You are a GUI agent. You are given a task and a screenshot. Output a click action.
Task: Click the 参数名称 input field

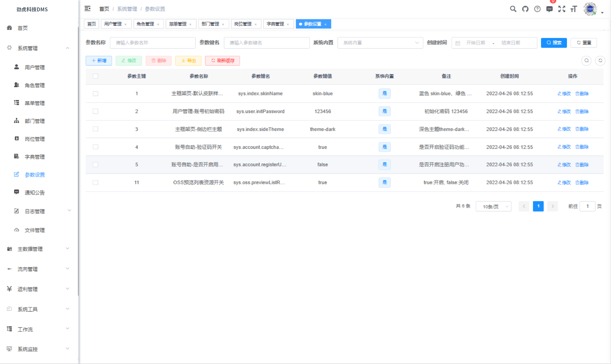(x=152, y=43)
